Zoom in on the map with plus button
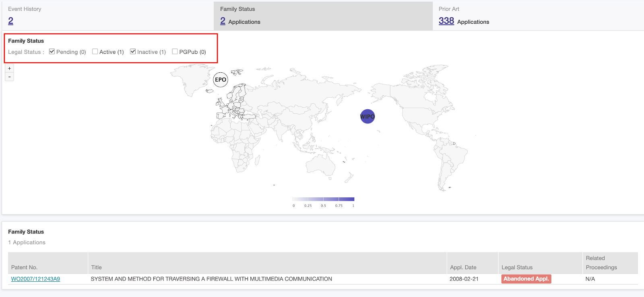This screenshot has width=644, height=297. coord(9,68)
